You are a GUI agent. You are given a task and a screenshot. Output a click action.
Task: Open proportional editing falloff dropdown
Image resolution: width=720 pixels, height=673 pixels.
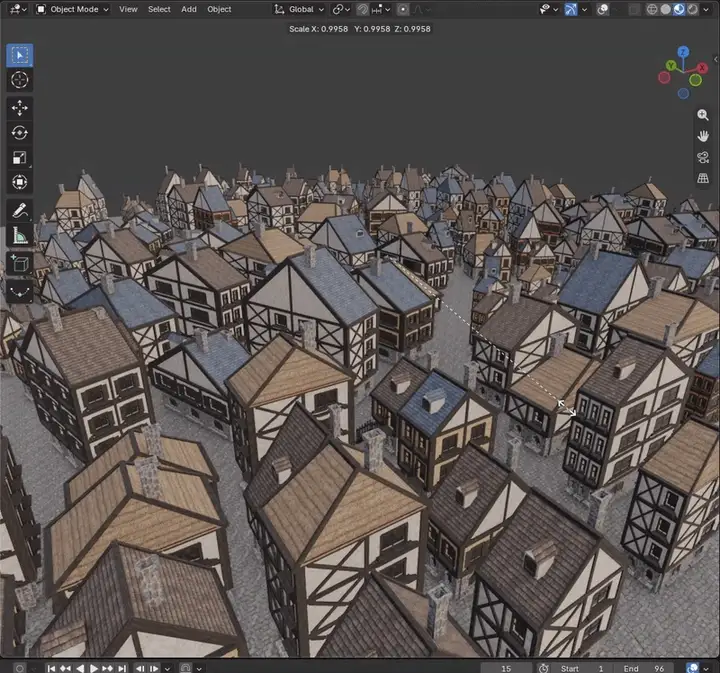[x=421, y=9]
